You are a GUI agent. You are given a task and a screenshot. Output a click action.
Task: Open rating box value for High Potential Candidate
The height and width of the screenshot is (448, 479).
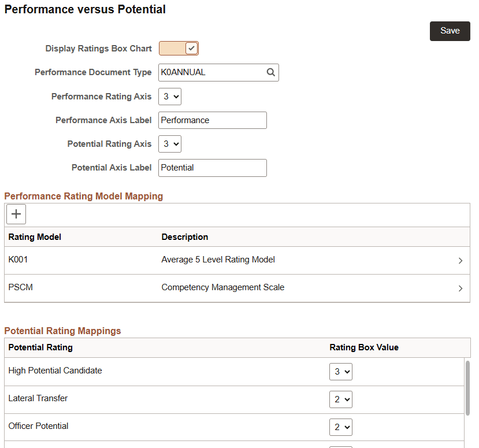(x=340, y=372)
